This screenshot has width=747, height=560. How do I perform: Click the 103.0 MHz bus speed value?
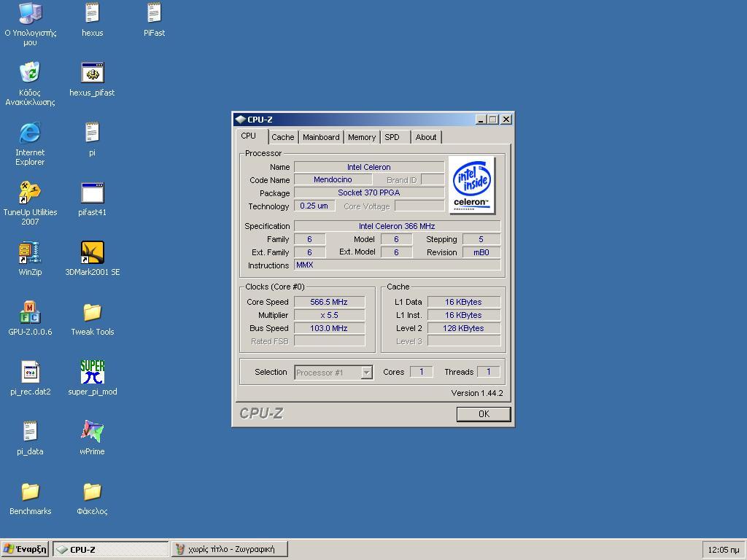tap(329, 328)
